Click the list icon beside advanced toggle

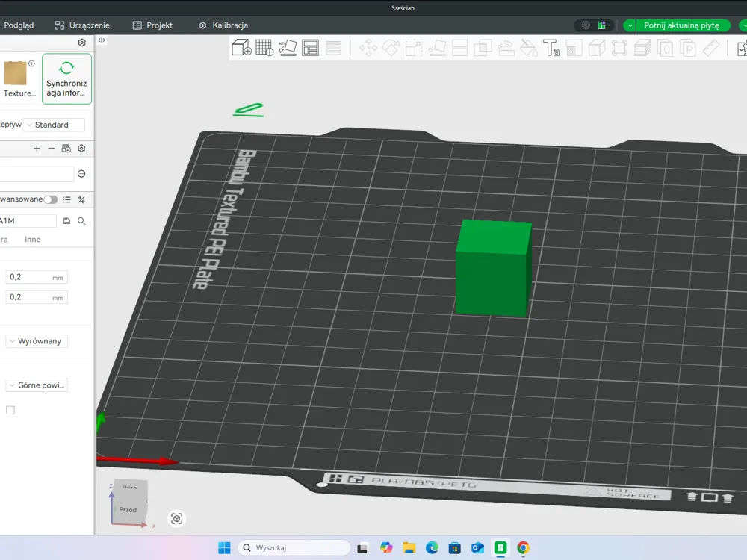[x=66, y=199]
